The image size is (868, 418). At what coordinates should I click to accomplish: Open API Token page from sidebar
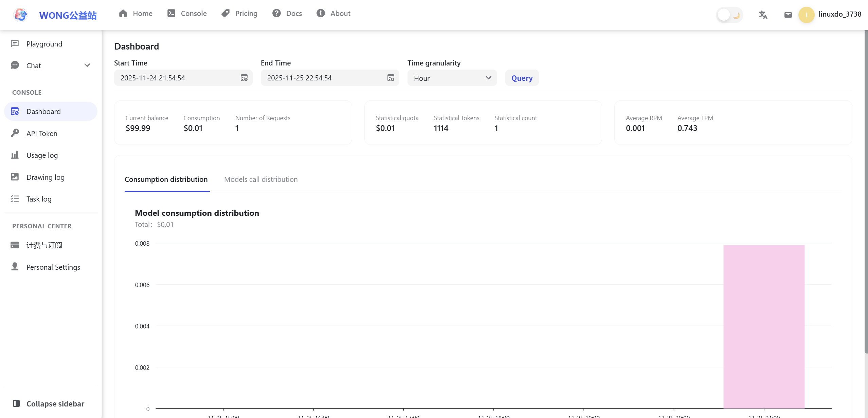point(42,133)
